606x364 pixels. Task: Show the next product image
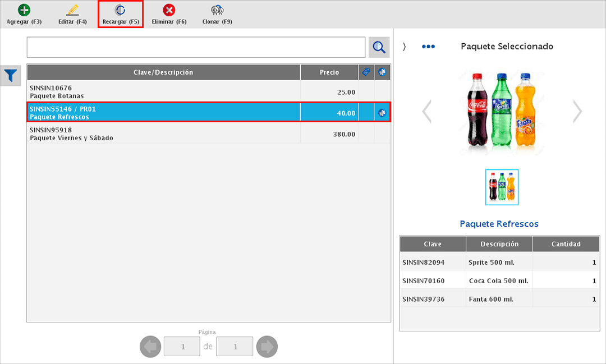click(577, 112)
